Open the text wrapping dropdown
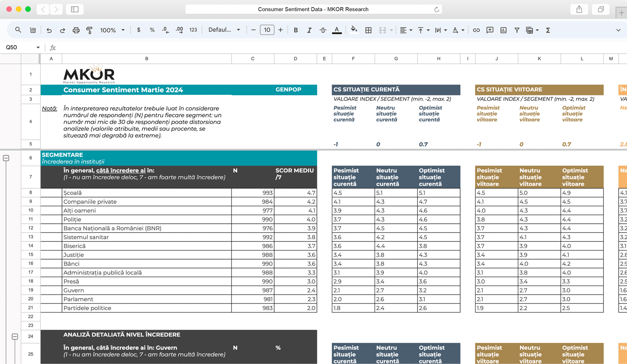Screen dimensions: 627x364 tap(441, 30)
